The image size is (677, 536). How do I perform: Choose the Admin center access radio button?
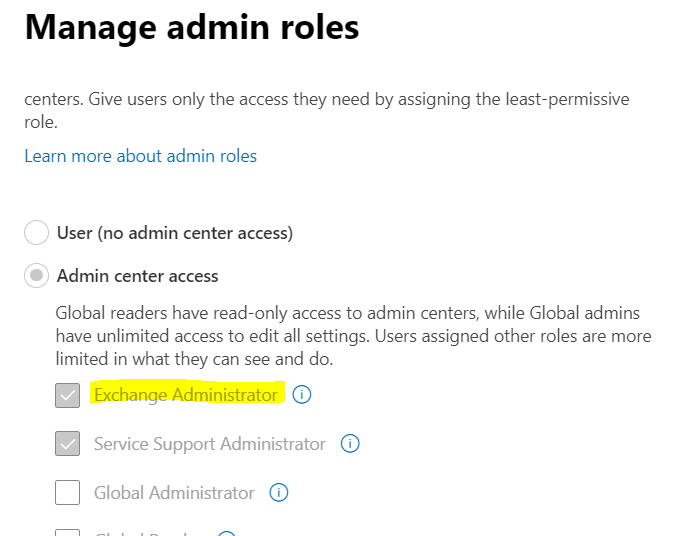(36, 275)
